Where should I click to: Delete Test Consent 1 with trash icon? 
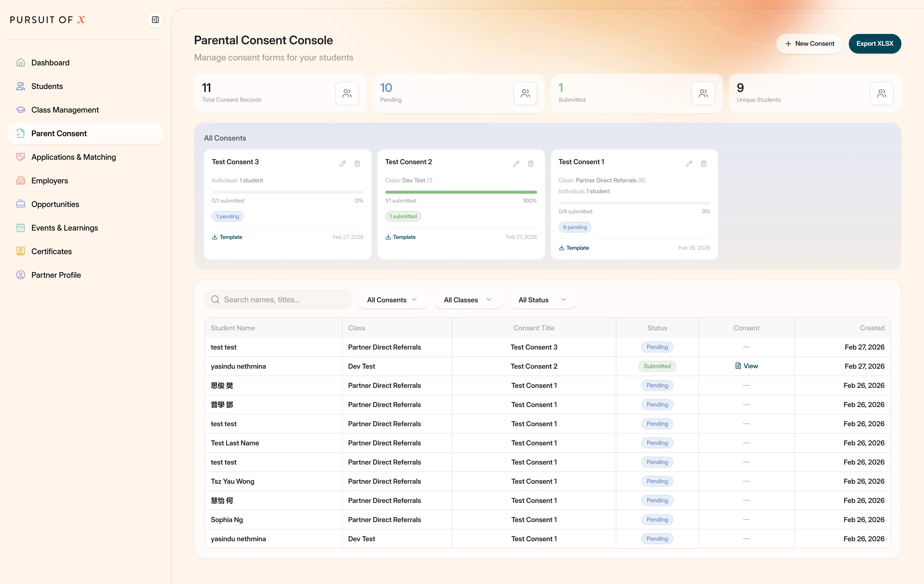pyautogui.click(x=704, y=164)
